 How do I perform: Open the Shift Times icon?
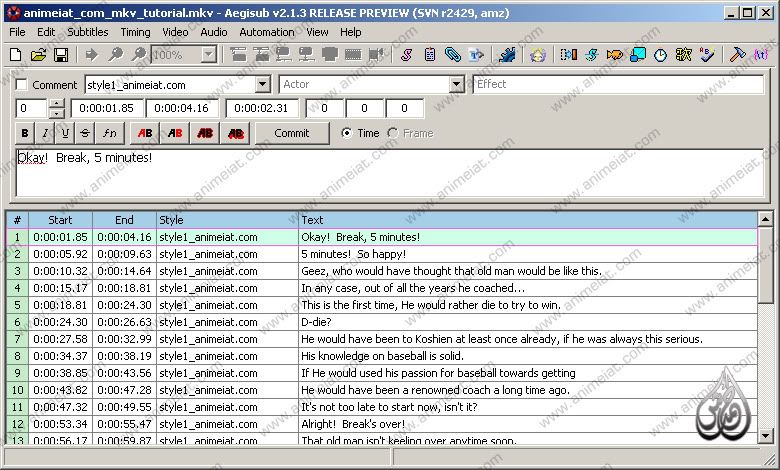pyautogui.click(x=569, y=55)
